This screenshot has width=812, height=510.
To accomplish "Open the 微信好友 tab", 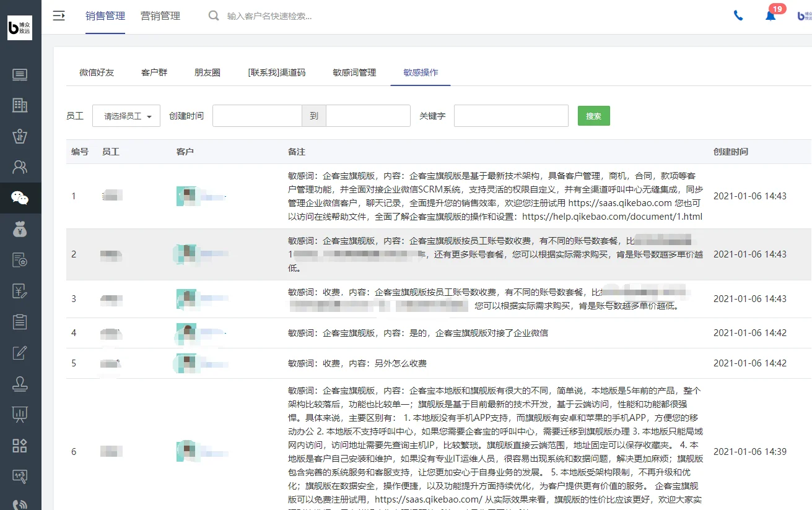I will coord(97,72).
